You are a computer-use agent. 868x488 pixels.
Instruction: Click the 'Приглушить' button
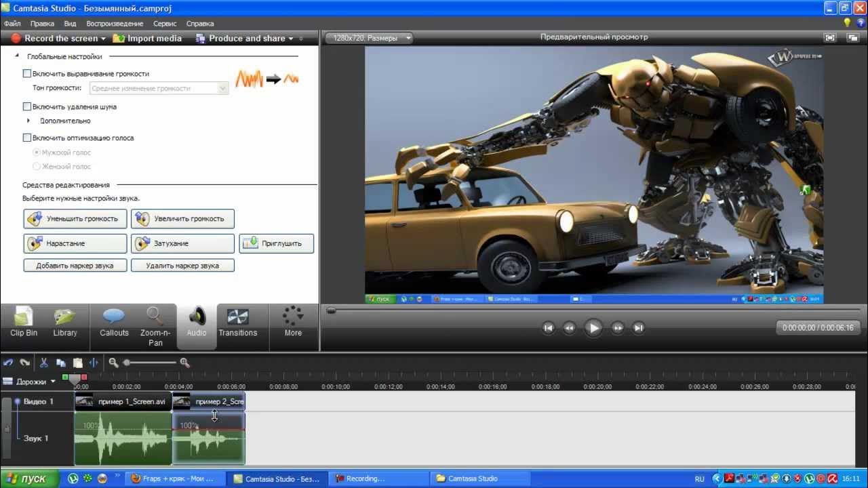277,243
